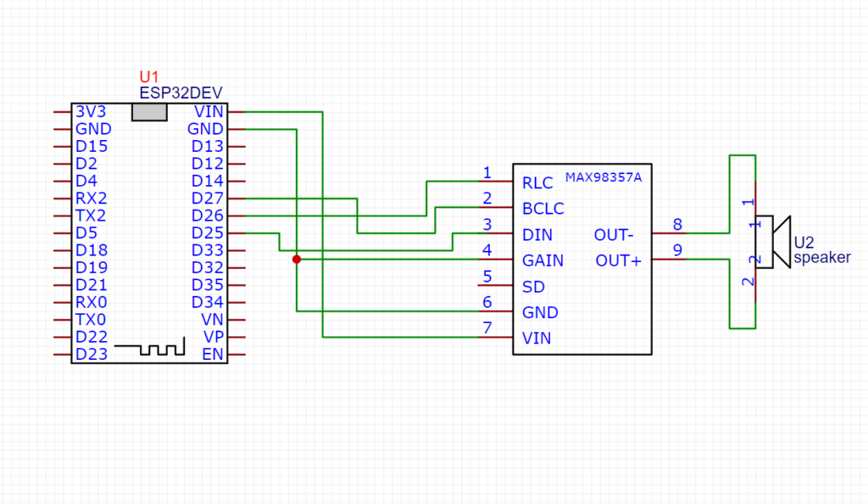Select the U2 speaker label
This screenshot has width=868, height=504.
click(x=822, y=249)
